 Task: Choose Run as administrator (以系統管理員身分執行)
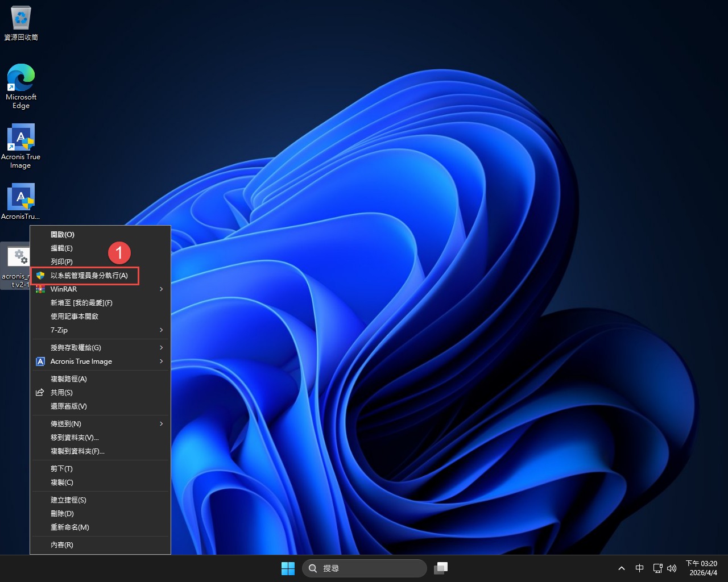coord(89,276)
